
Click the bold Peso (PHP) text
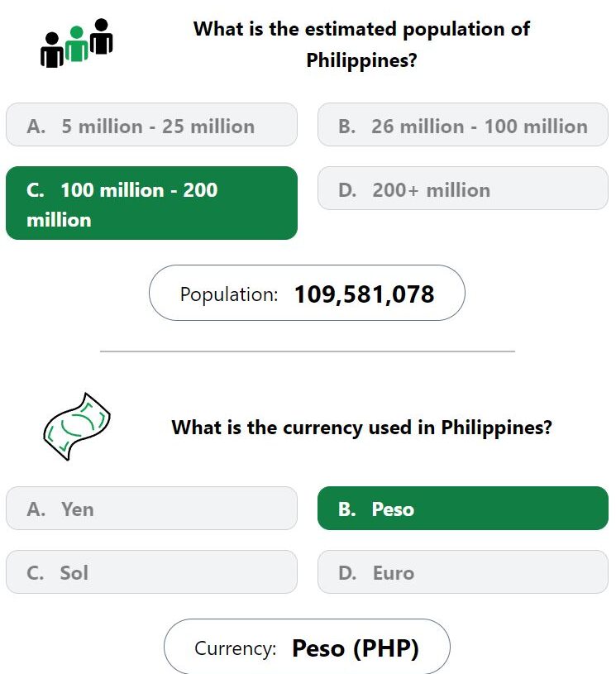[x=355, y=648]
